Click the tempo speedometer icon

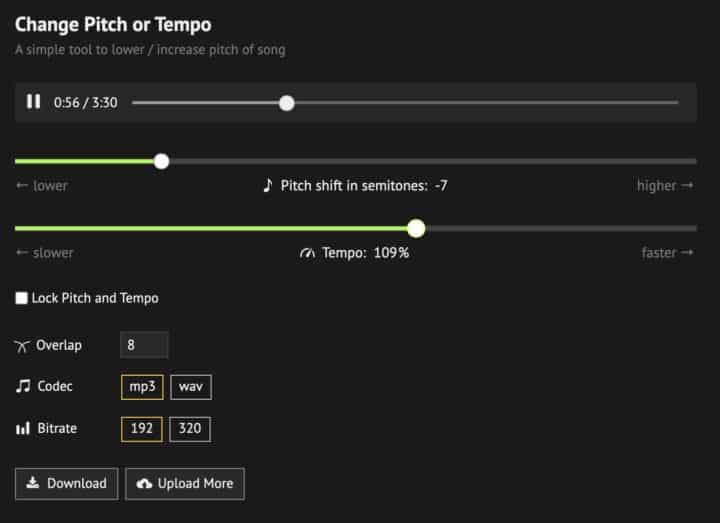click(307, 253)
